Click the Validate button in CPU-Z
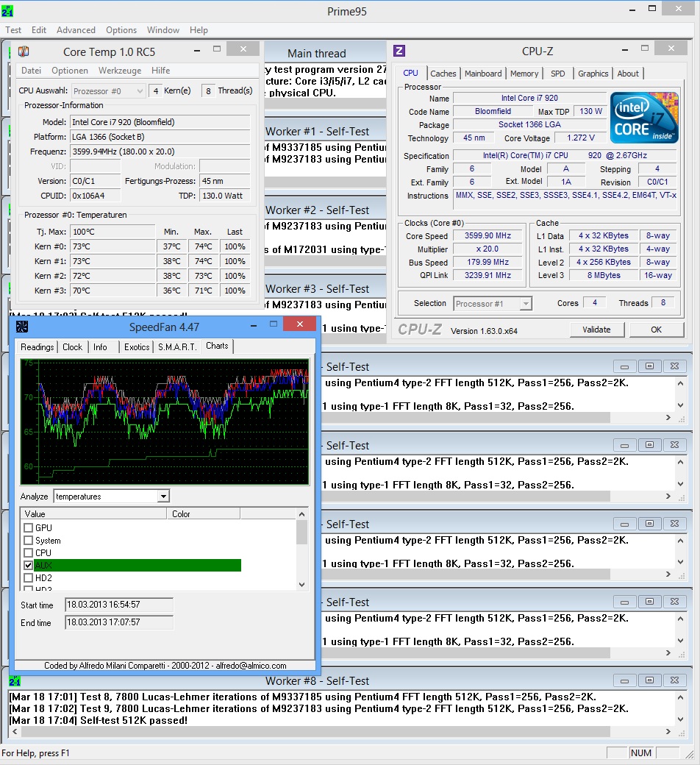Screen dimensions: 700x765 596,330
